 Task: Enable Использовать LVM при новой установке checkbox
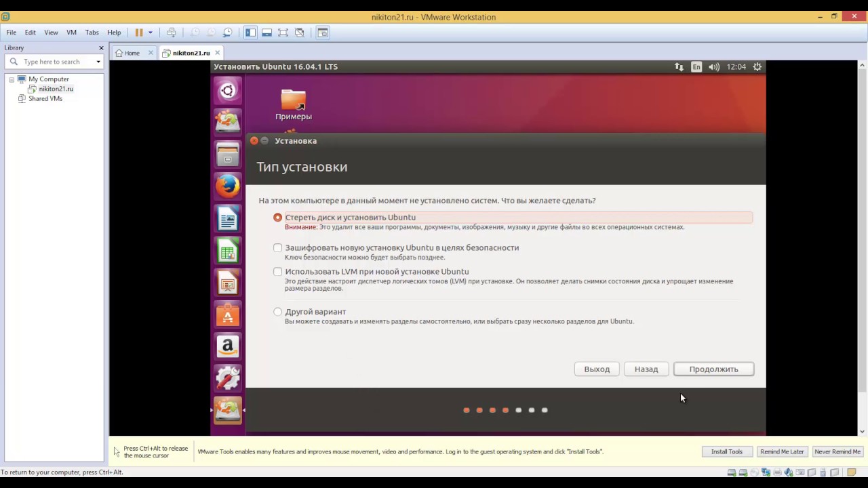(x=277, y=272)
